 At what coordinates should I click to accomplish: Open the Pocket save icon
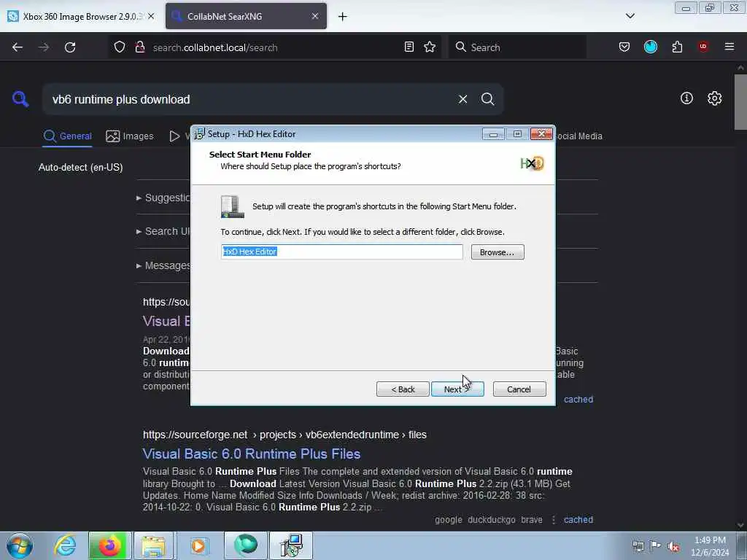click(x=624, y=47)
